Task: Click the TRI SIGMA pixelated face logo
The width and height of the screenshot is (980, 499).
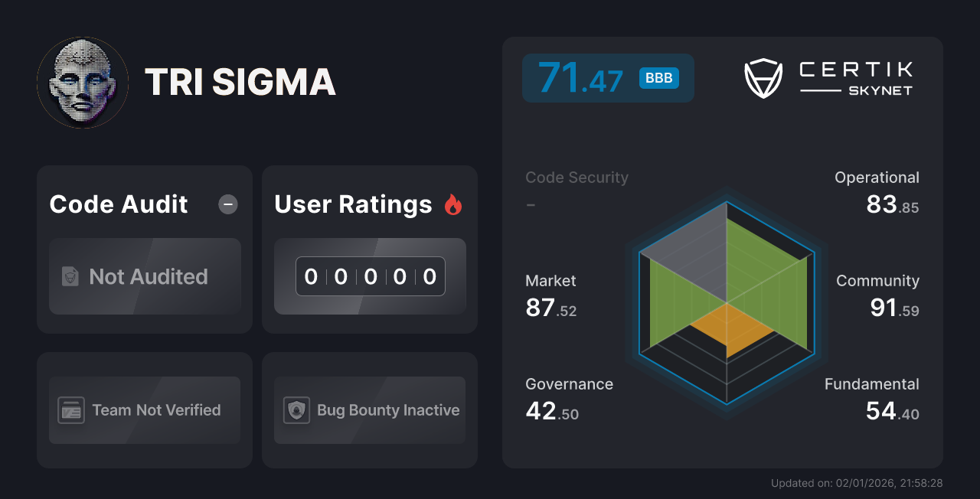Action: 83,83
